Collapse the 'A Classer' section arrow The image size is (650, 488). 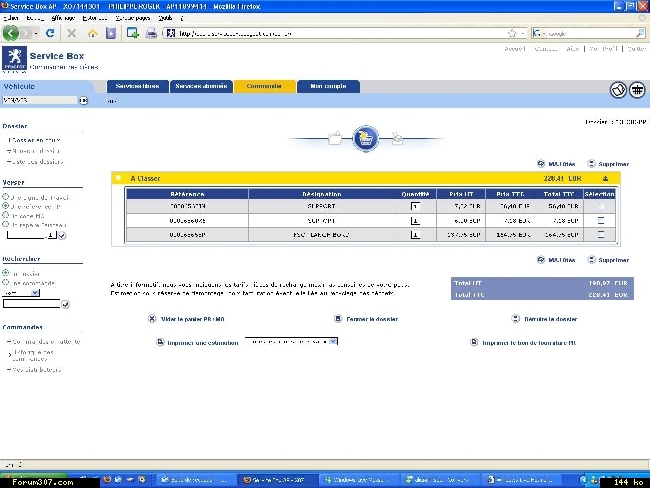[119, 178]
